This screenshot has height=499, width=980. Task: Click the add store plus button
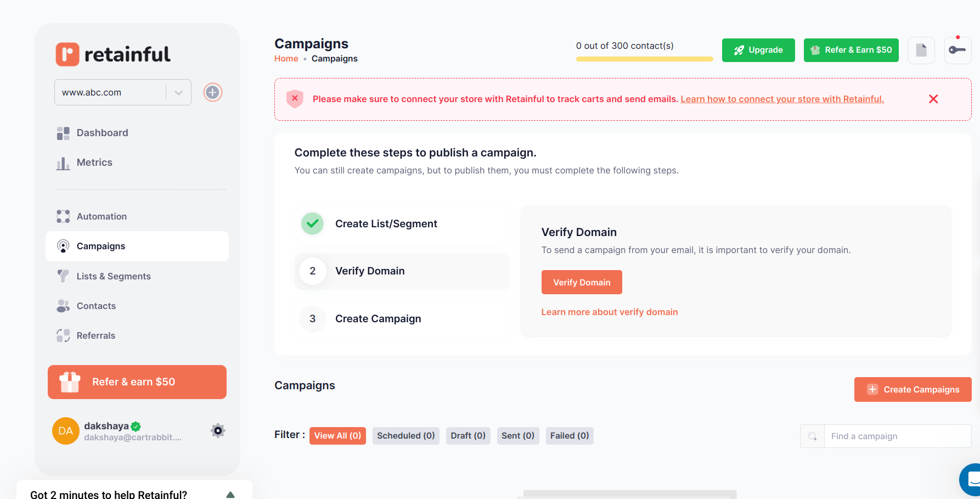(212, 92)
